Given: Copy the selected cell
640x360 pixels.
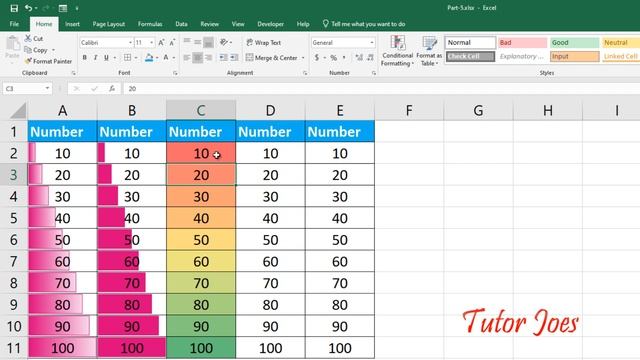Looking at the screenshot, I should click(36, 50).
